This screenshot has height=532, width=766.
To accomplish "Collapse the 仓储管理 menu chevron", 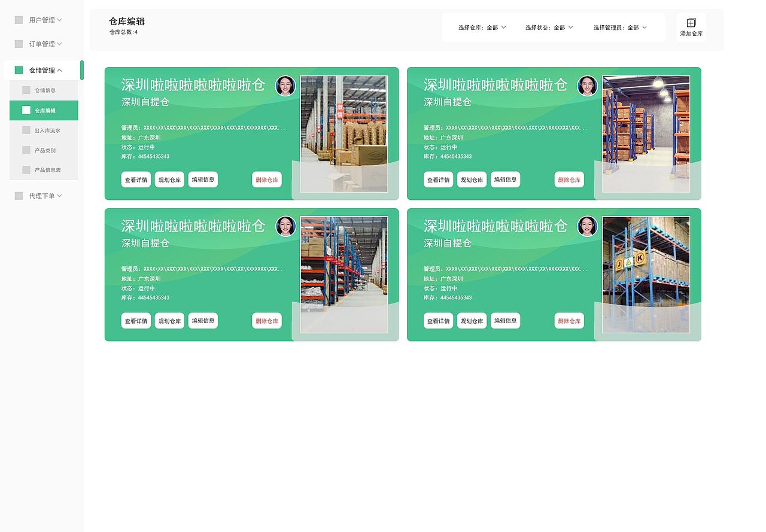I will tap(59, 70).
